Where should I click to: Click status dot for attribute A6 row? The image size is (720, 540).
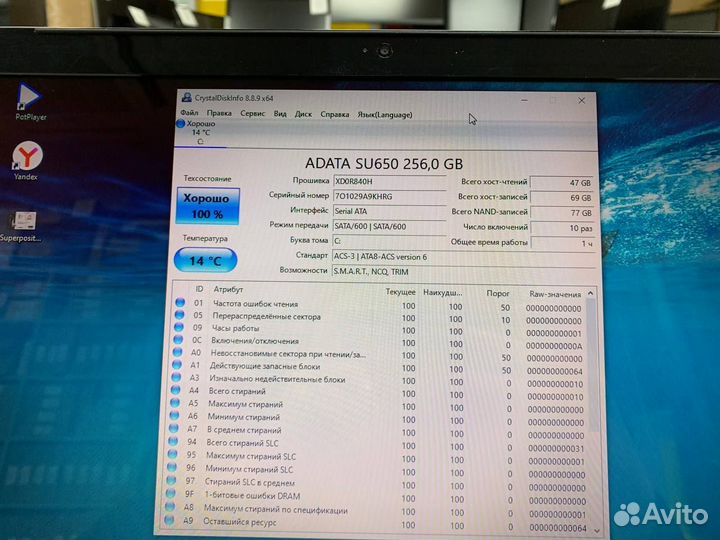point(174,416)
